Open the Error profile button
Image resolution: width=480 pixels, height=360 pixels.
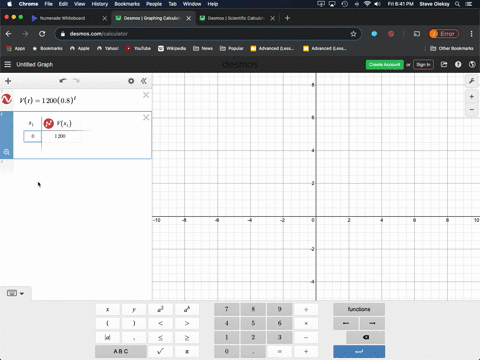pyautogui.click(x=444, y=34)
